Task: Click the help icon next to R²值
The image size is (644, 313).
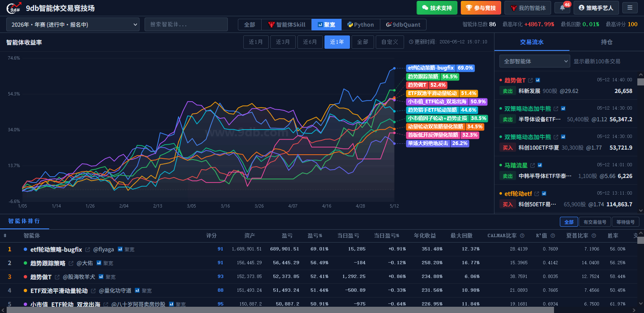Action: point(553,236)
